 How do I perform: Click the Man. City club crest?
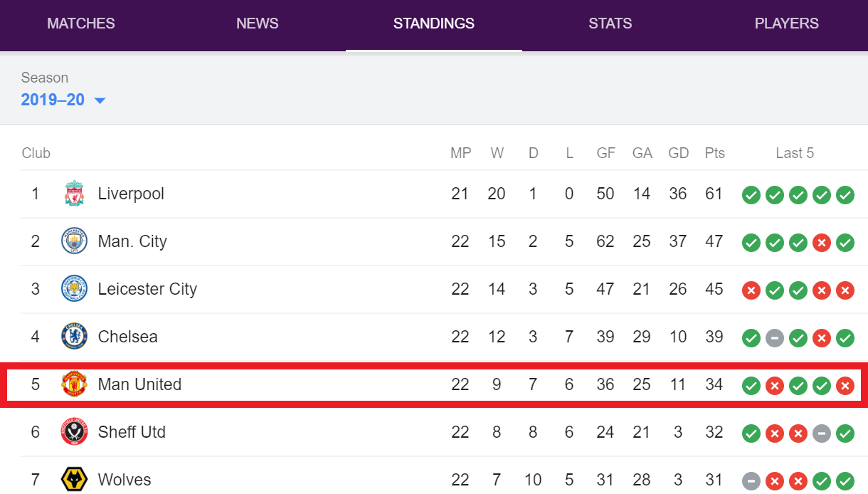74,241
